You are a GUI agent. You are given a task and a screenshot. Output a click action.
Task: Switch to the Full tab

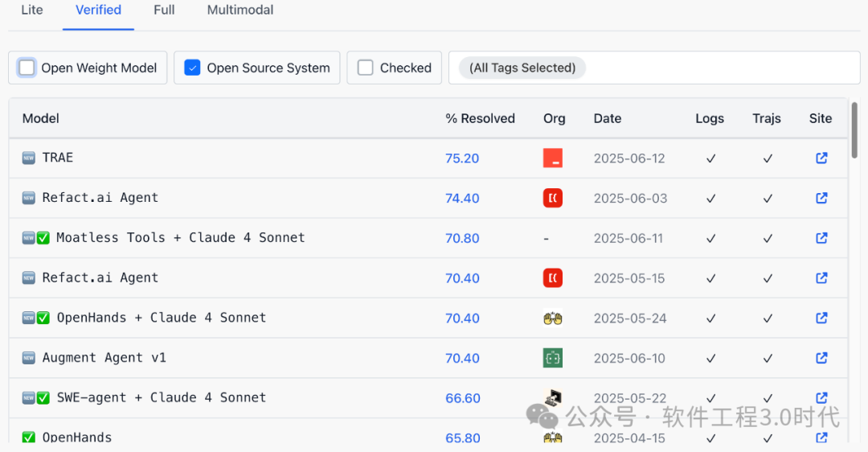[165, 10]
